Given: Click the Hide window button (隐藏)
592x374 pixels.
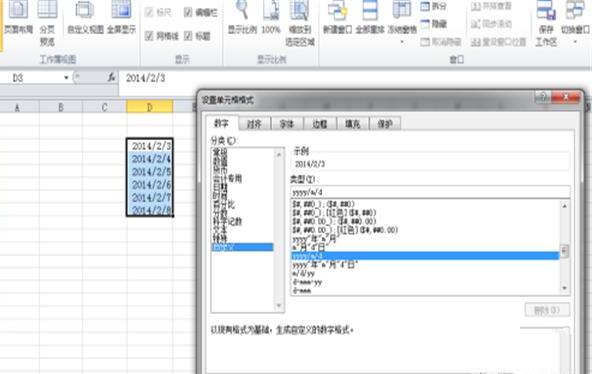Looking at the screenshot, I should (x=434, y=24).
